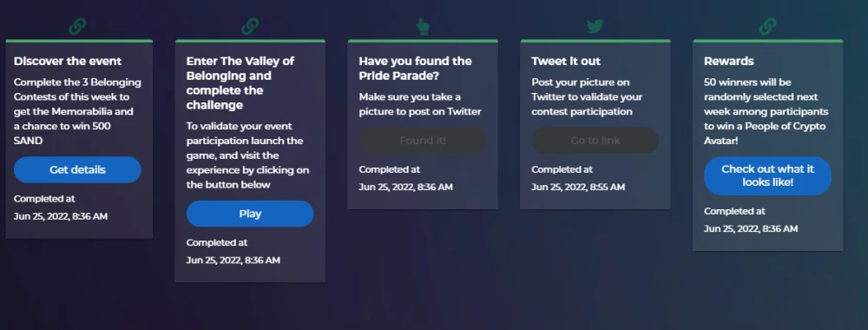This screenshot has width=868, height=330.
Task: Open Check out what it looks like!
Action: 767,175
